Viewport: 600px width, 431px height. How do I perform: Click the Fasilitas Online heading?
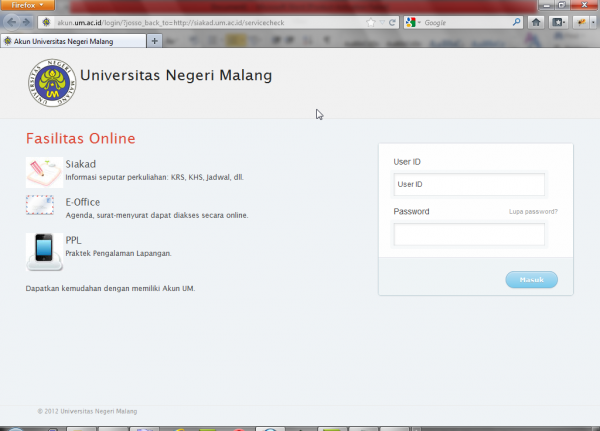tap(81, 138)
